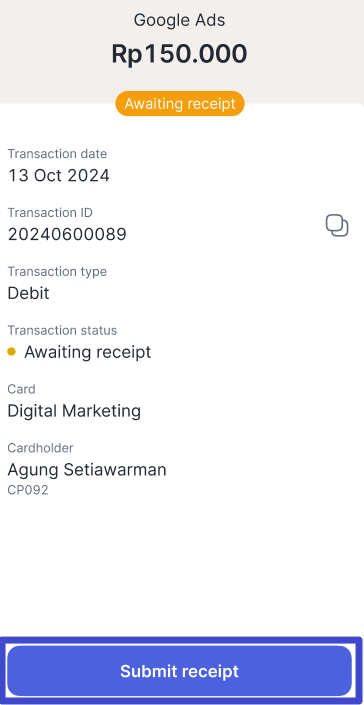The height and width of the screenshot is (705, 364).
Task: Click the Cardholder field label
Action: 40,448
